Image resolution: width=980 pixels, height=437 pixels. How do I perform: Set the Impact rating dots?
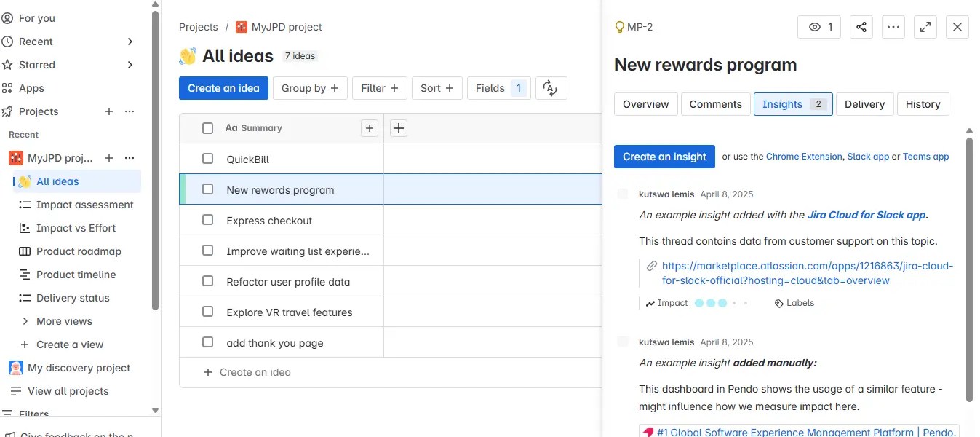(721, 303)
